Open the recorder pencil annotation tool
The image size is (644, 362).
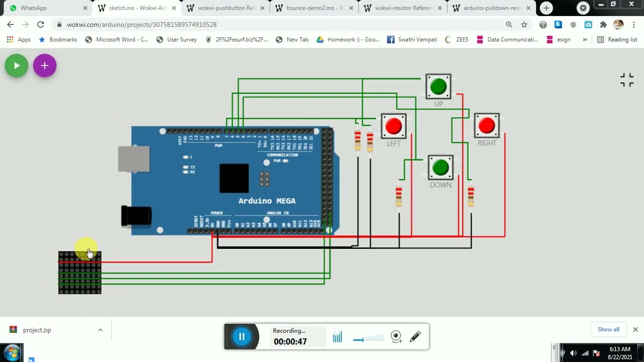(x=415, y=337)
